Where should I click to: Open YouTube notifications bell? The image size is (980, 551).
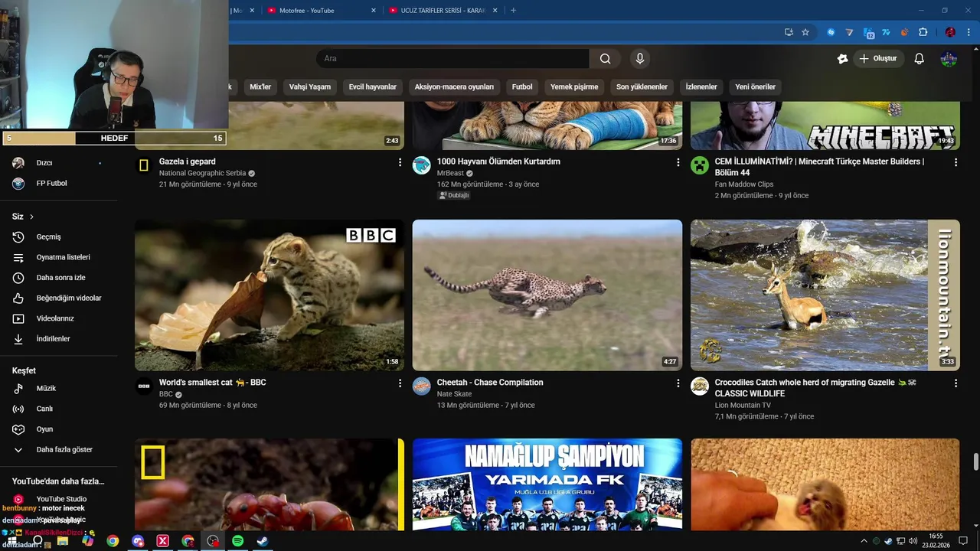tap(920, 59)
